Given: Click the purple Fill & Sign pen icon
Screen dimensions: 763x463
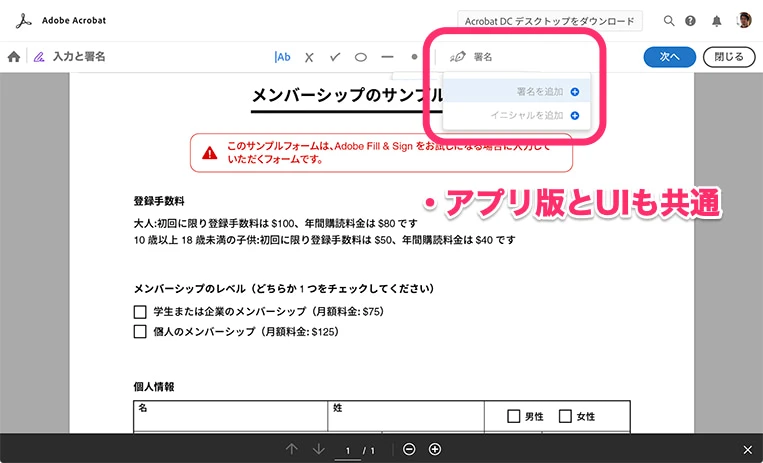Looking at the screenshot, I should click(39, 57).
